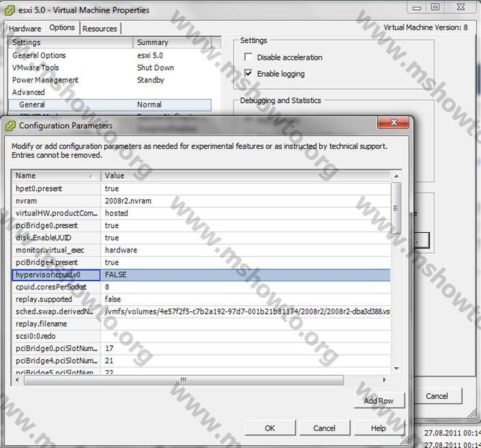Click the Help button
481x448 pixels.
[x=378, y=428]
